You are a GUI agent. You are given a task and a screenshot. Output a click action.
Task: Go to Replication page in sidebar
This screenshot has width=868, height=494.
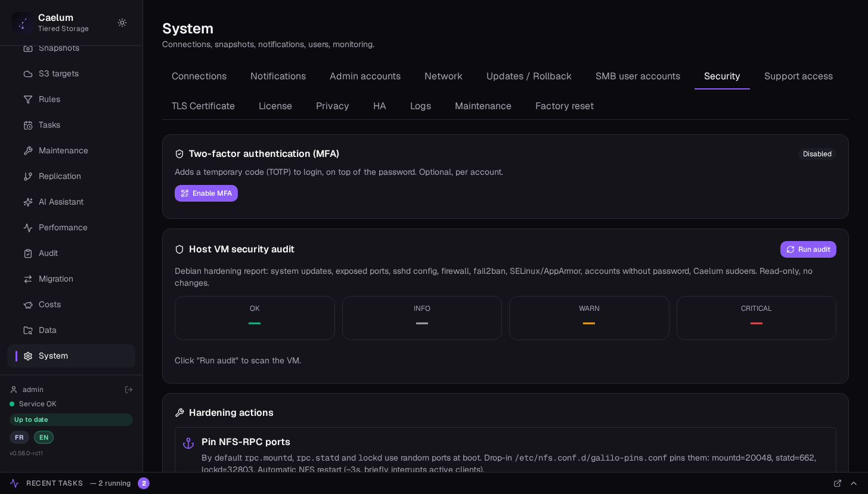(71, 177)
